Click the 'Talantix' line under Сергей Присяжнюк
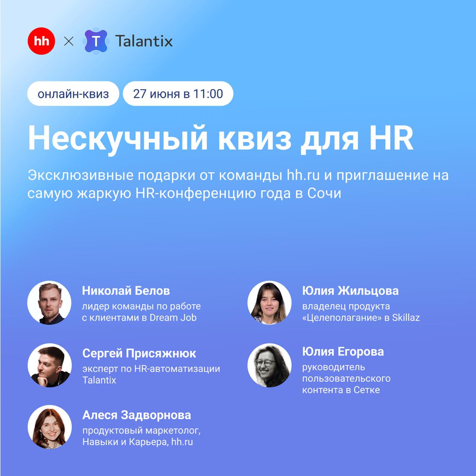The width and height of the screenshot is (476, 476). [x=99, y=380]
